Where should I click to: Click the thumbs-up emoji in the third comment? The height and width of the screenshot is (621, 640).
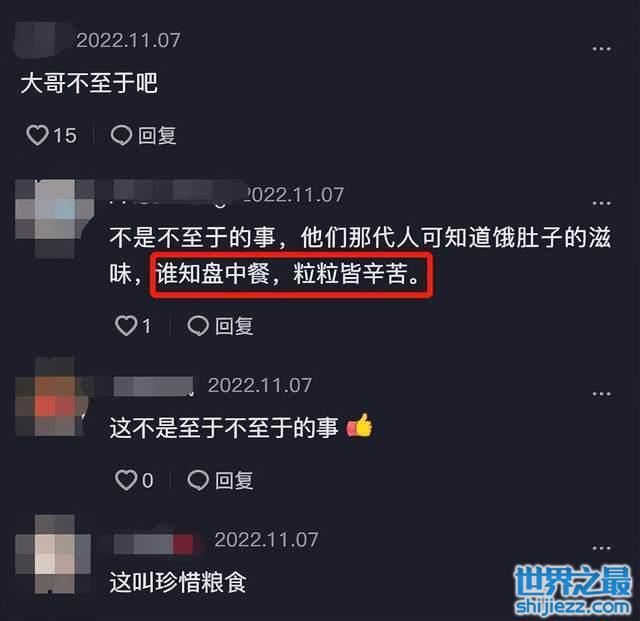[x=359, y=425]
